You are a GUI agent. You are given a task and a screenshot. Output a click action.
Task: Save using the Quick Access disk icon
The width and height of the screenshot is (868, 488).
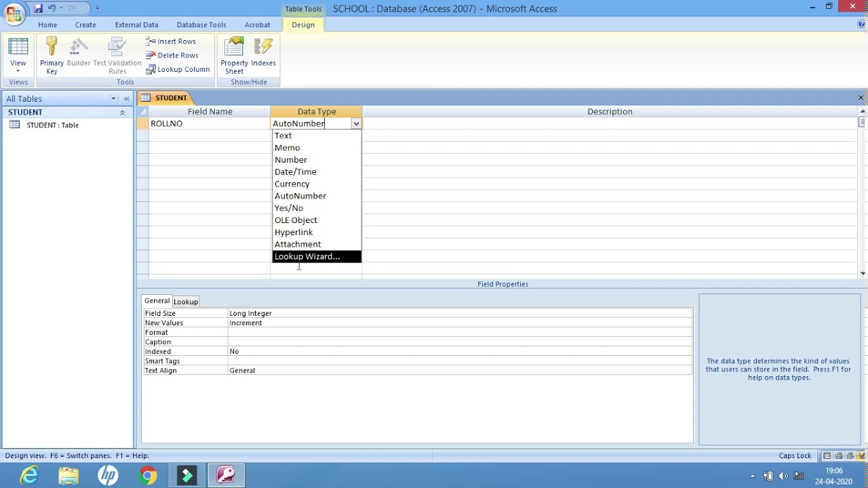38,8
